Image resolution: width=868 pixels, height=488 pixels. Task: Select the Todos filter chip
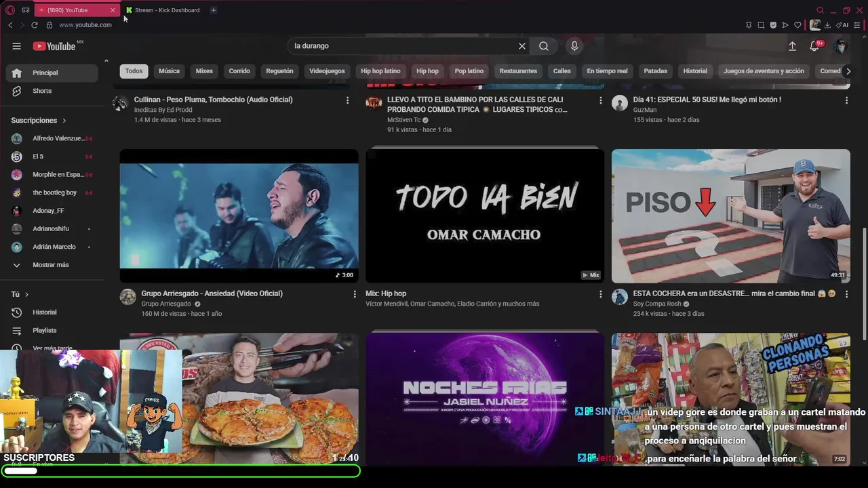134,71
